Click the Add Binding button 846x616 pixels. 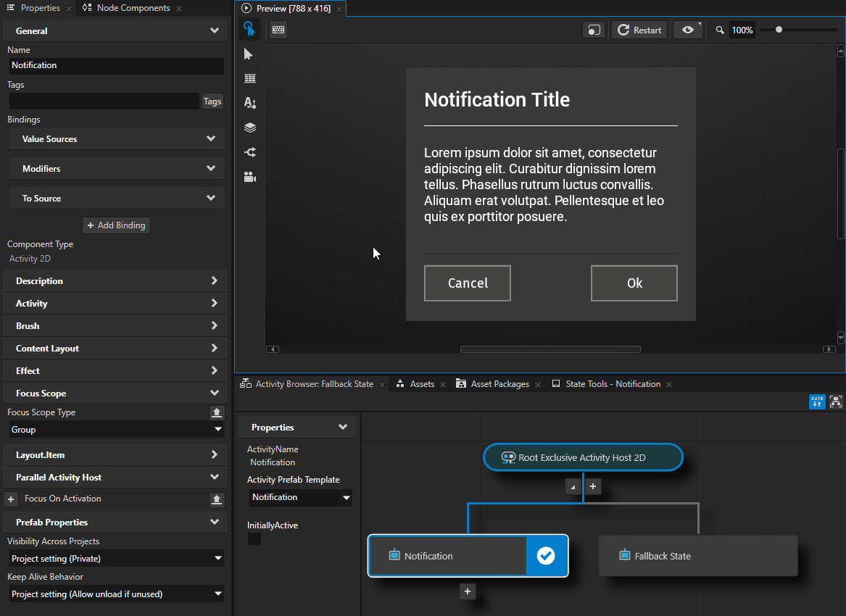click(116, 225)
